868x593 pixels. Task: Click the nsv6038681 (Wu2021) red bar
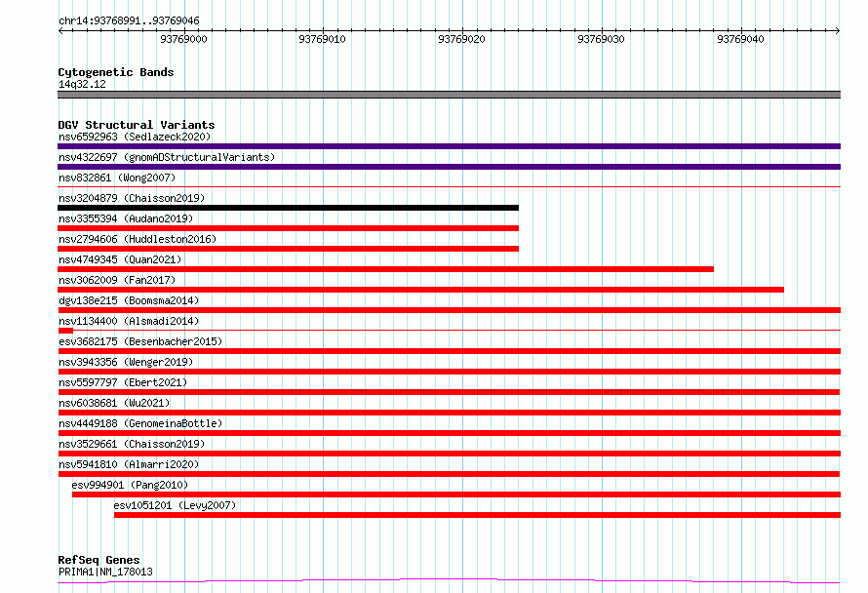point(449,413)
